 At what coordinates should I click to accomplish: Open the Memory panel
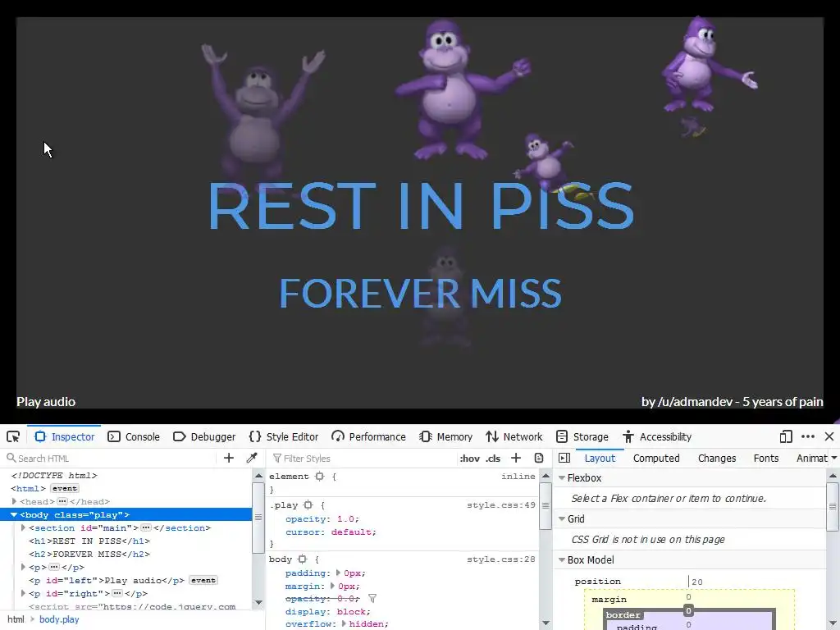coord(445,436)
